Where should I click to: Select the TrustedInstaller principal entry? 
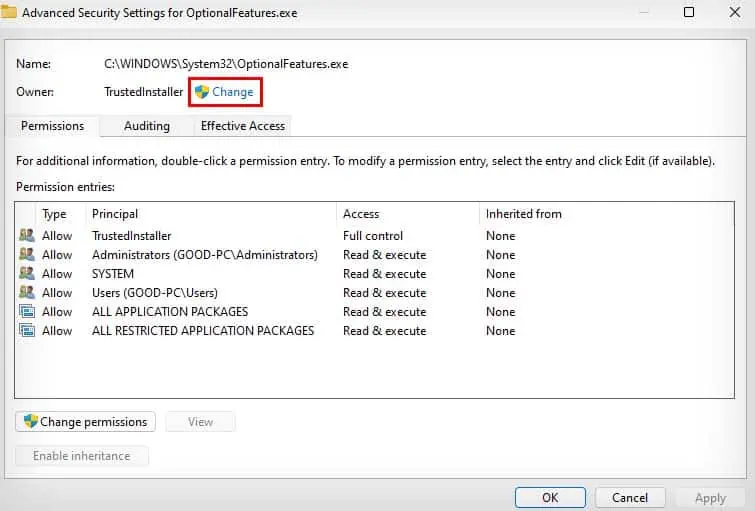(131, 236)
